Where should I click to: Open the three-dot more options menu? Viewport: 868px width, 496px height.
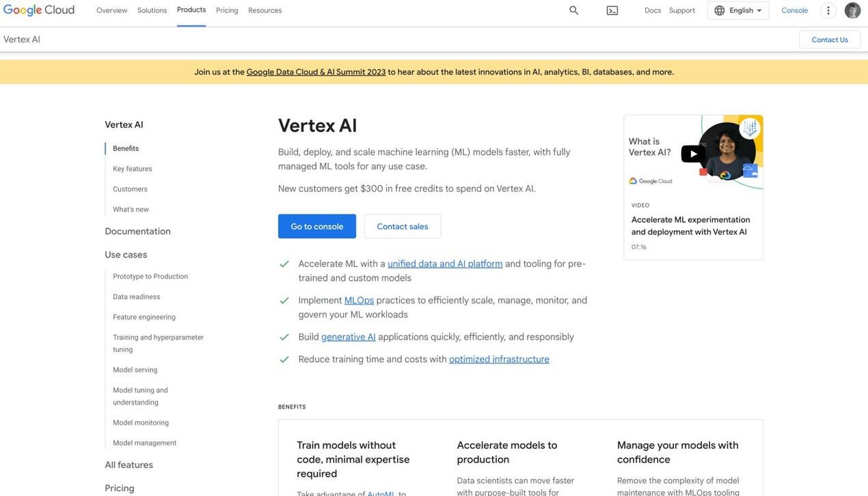click(828, 10)
